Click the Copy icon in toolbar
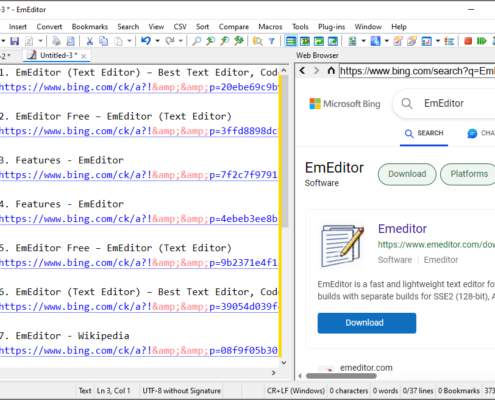Screen dimensions: 495x400 [104, 41]
